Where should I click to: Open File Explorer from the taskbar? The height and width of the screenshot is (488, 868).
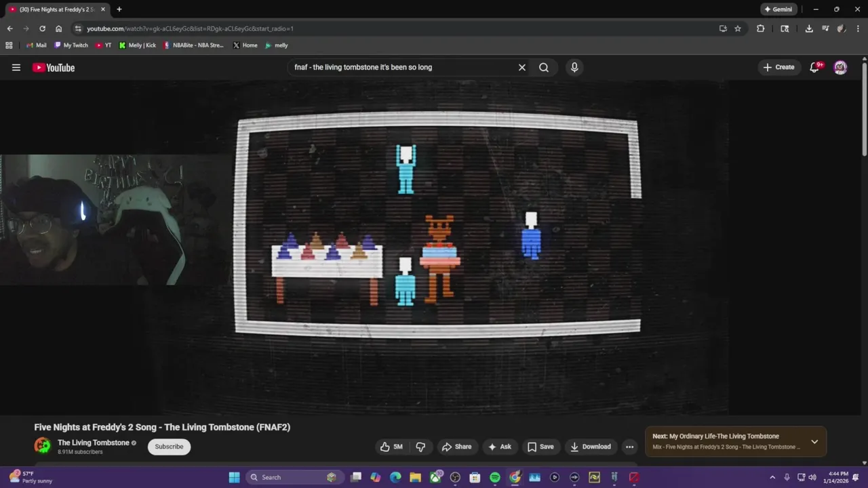click(x=415, y=477)
